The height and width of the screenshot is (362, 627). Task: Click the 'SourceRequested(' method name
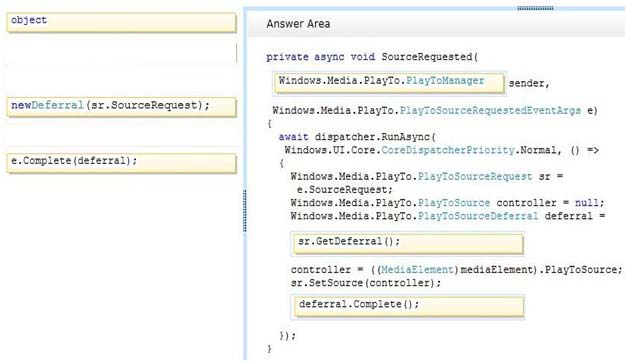429,57
